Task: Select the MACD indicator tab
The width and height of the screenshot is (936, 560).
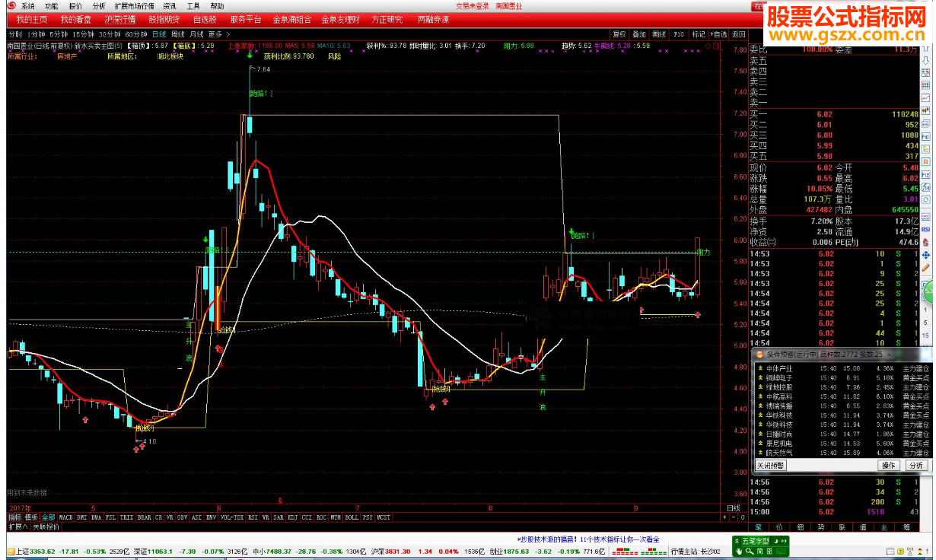Action: coord(65,517)
